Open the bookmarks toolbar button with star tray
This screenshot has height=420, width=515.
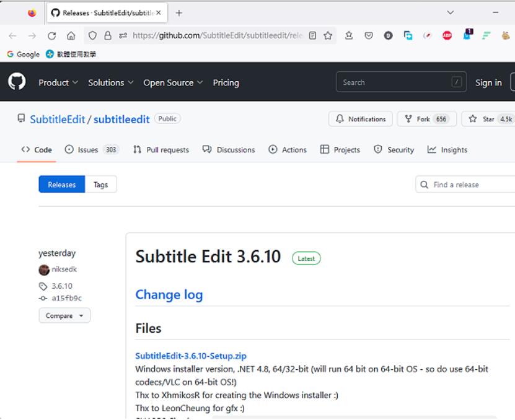pyautogui.click(x=349, y=35)
